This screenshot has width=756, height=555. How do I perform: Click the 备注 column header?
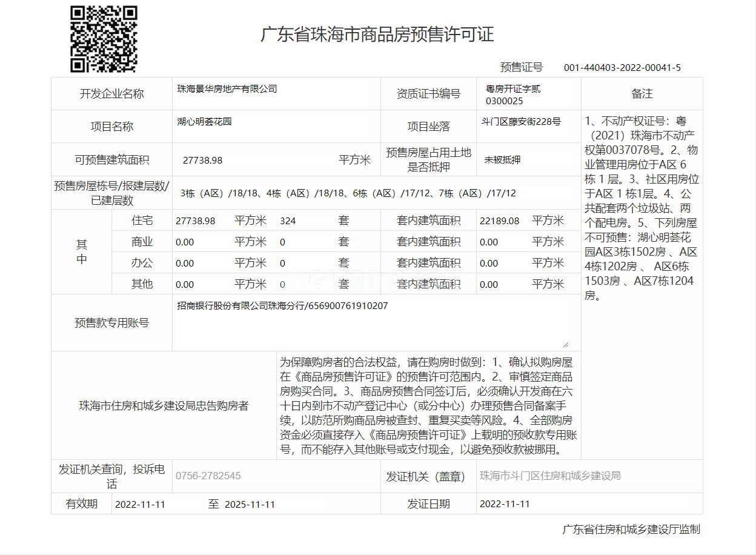click(x=642, y=94)
